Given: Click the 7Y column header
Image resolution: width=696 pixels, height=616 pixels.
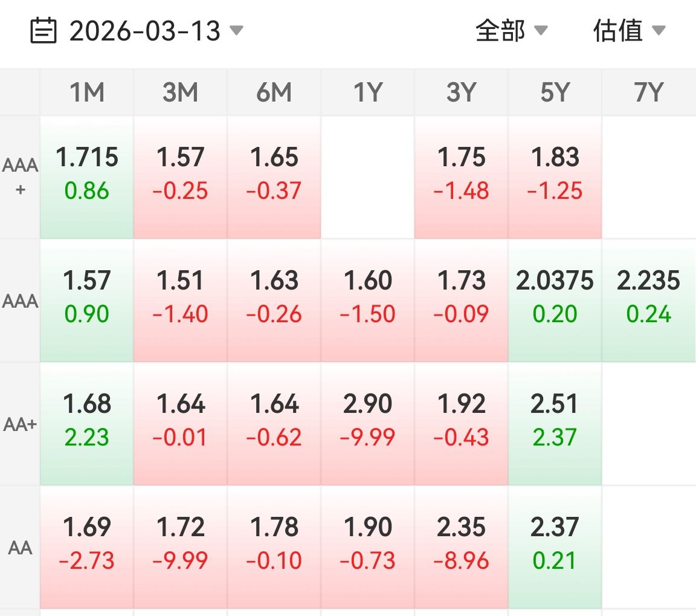Looking at the screenshot, I should [648, 92].
